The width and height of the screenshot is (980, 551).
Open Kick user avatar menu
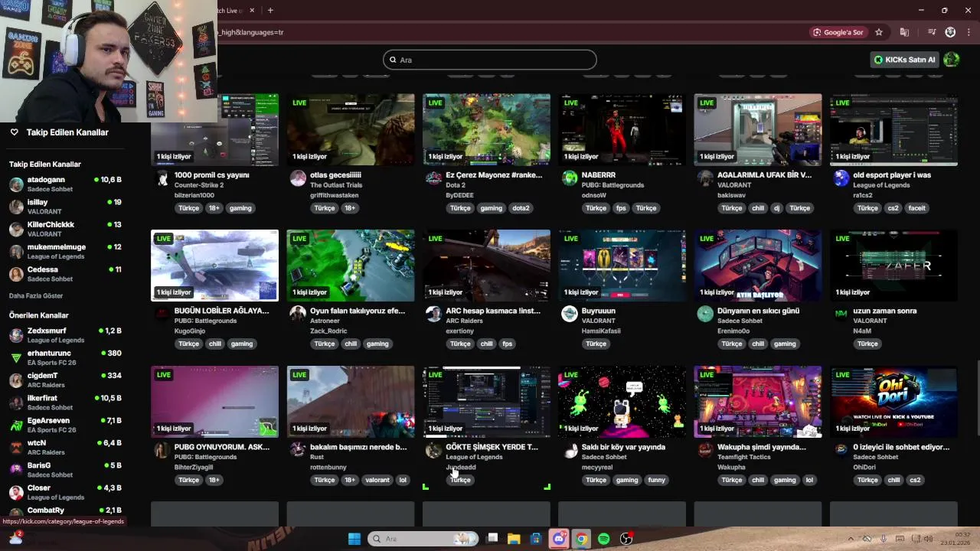(952, 60)
